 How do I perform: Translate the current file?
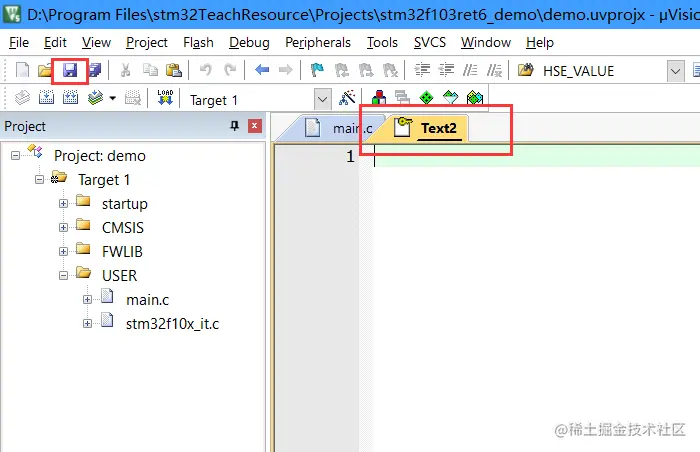pyautogui.click(x=22, y=97)
